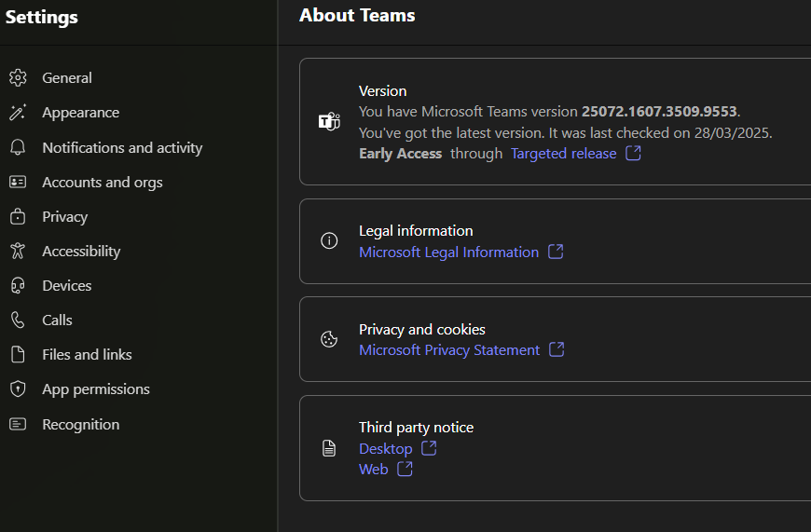811x532 pixels.
Task: Click the App permissions shield icon
Action: (x=18, y=389)
